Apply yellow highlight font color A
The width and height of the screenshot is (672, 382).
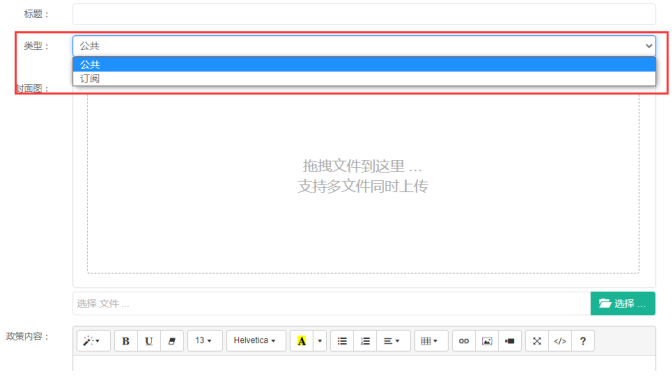[x=302, y=341]
